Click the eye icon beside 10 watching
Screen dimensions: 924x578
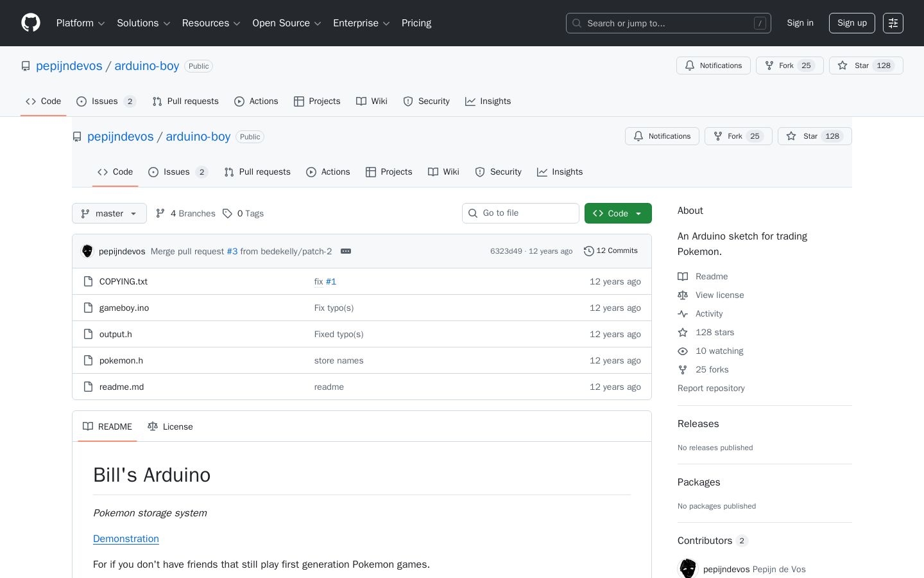(x=683, y=351)
